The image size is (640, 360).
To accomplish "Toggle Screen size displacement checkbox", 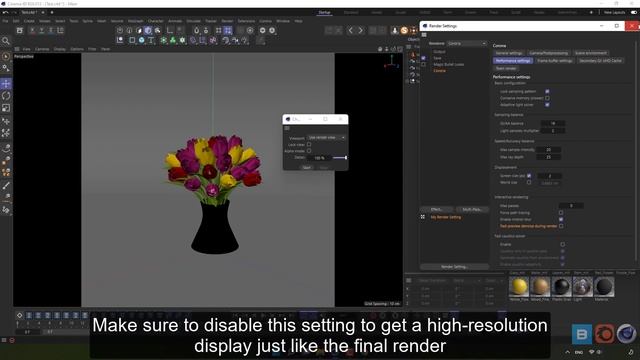I will point(529,176).
